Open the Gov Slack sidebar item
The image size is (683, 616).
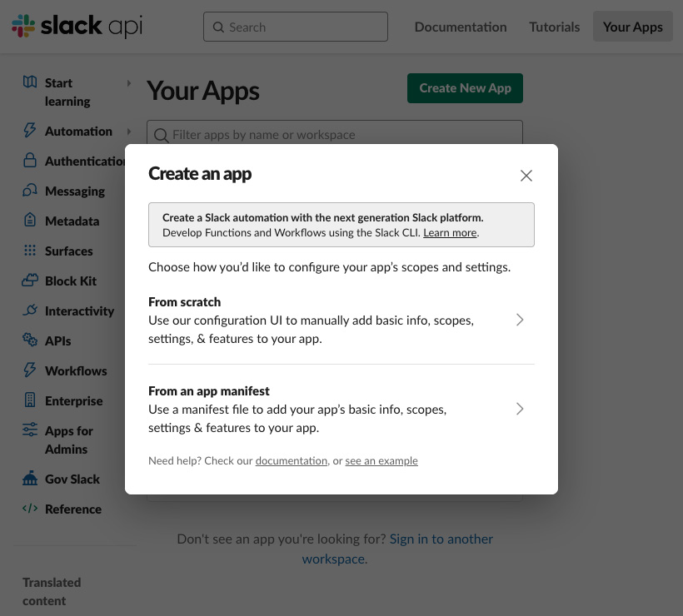coord(72,479)
